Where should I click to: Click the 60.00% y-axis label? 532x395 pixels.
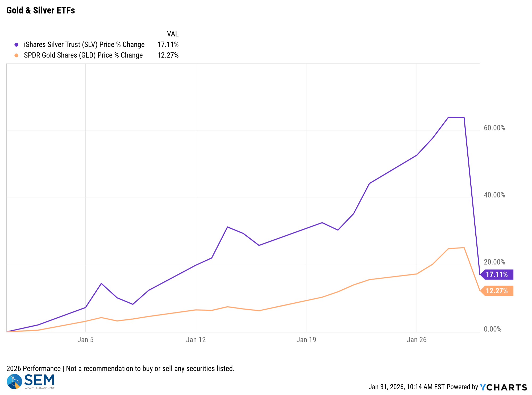494,128
